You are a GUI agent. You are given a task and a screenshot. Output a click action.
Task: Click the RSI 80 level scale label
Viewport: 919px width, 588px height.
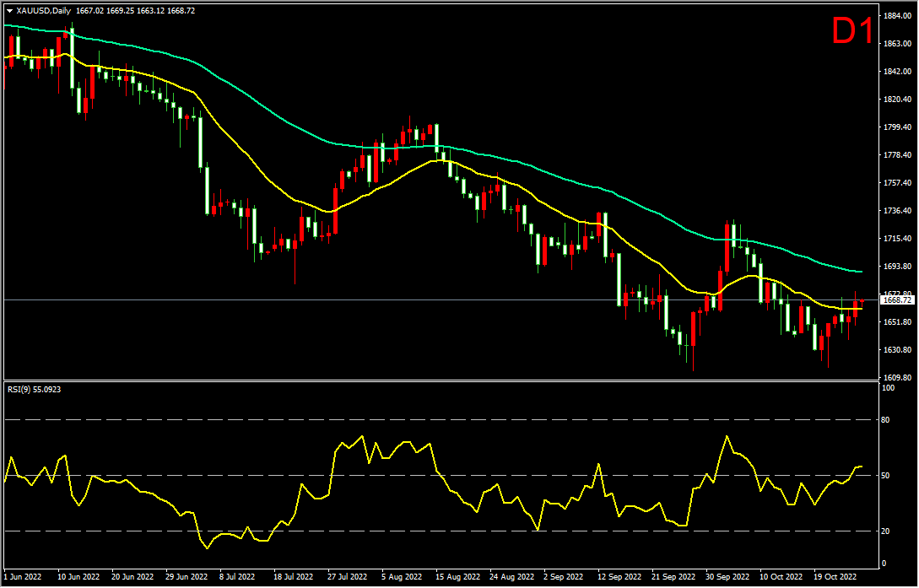point(887,419)
